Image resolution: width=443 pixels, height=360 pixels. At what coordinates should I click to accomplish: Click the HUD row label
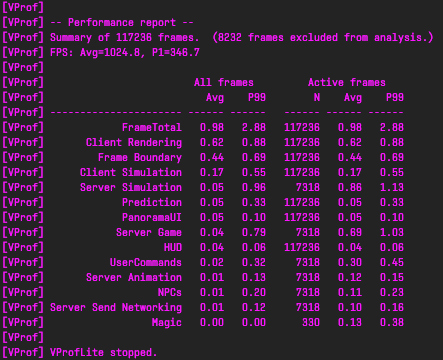click(173, 247)
